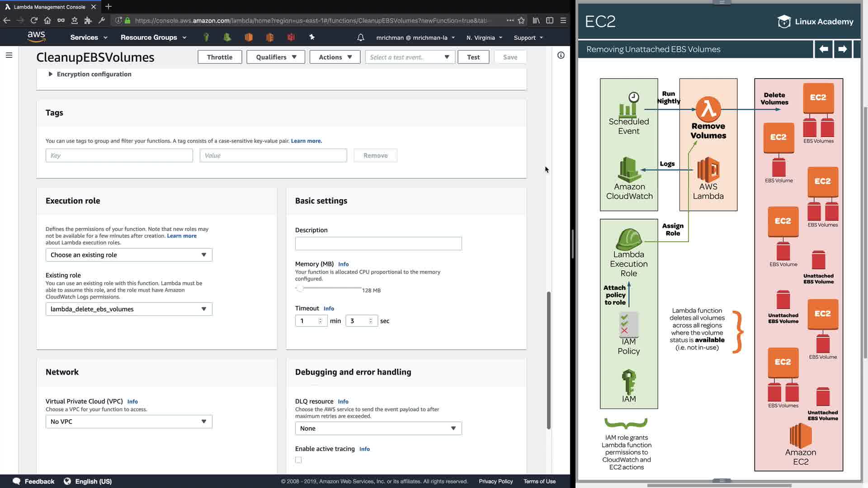
Task: Click the info circle icon at right
Action: tap(561, 55)
